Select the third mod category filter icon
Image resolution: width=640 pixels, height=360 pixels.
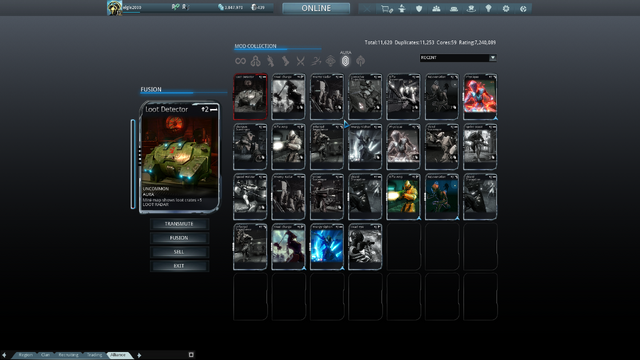[x=270, y=61]
